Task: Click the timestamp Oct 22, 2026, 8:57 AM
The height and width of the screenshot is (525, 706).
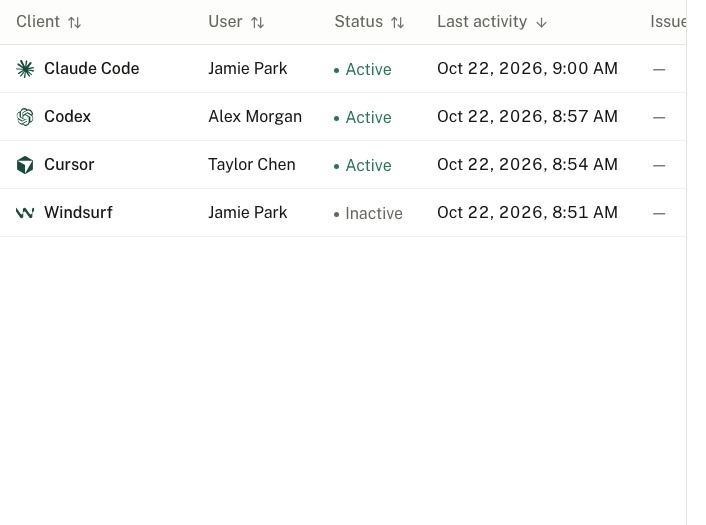Action: (x=527, y=117)
